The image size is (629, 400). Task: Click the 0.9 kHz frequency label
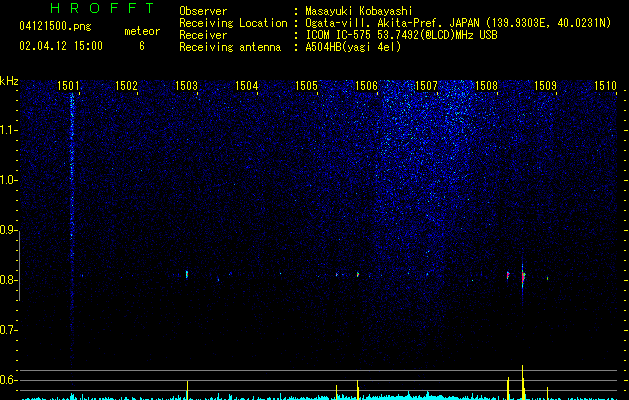pos(9,230)
